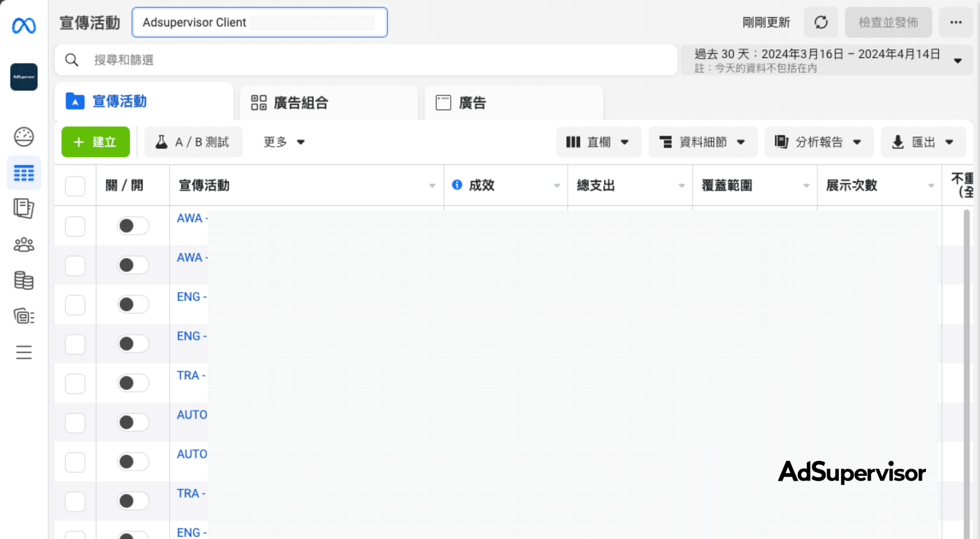Click the Meta logo icon
Viewport: 980px width, 539px height.
coord(24,25)
